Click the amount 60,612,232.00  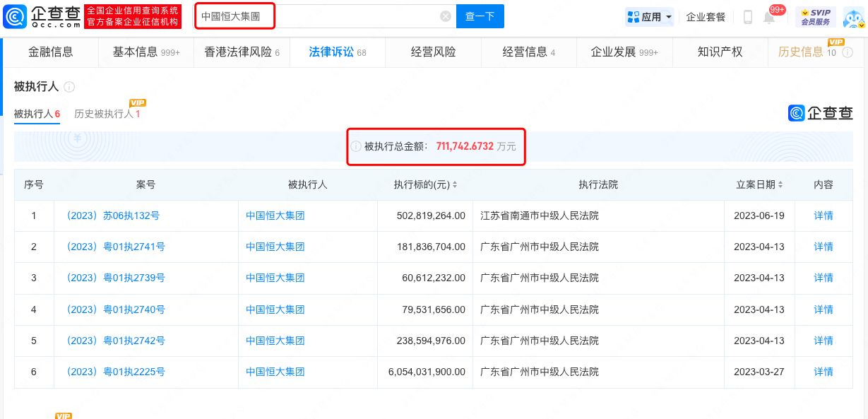point(434,278)
